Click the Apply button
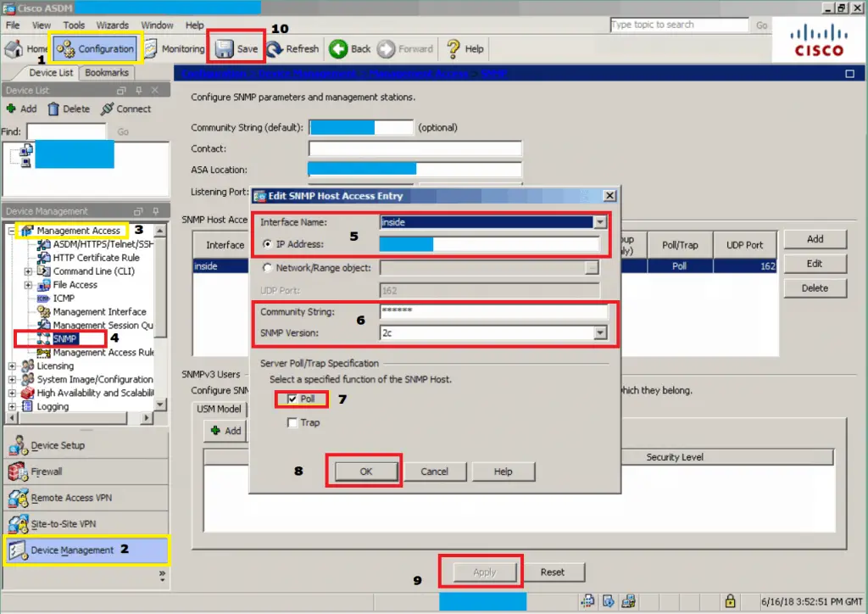 click(x=485, y=572)
